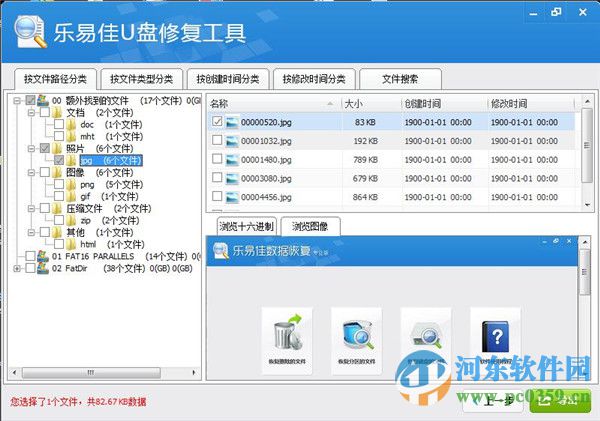Open the 按文件路径分类 tab
The image size is (600, 421).
(55, 79)
